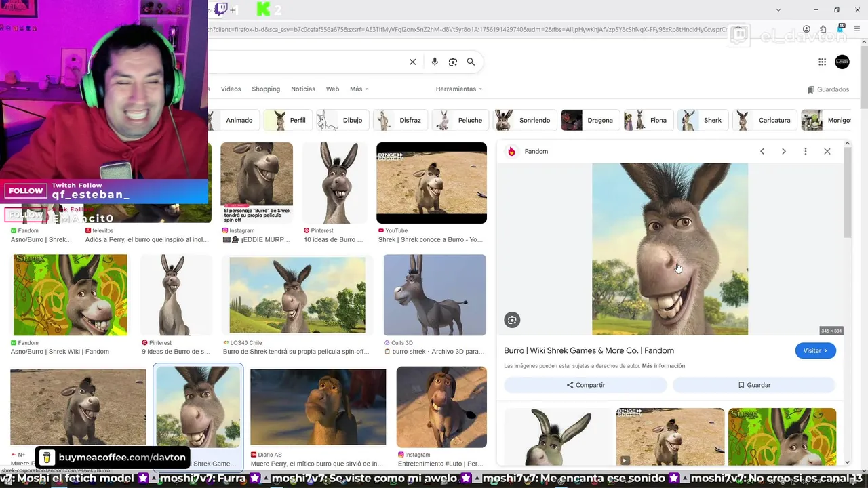Filter images by Sonriendo chip
This screenshot has height=488, width=868.
click(x=525, y=120)
